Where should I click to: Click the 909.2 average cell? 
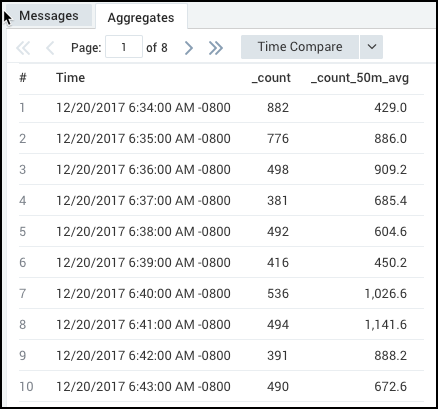click(x=390, y=170)
